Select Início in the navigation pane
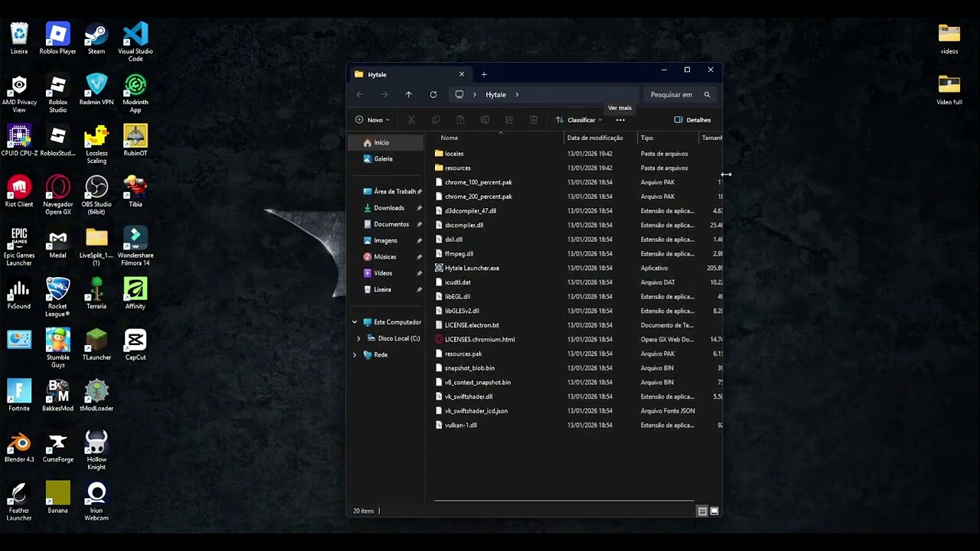 (x=386, y=142)
